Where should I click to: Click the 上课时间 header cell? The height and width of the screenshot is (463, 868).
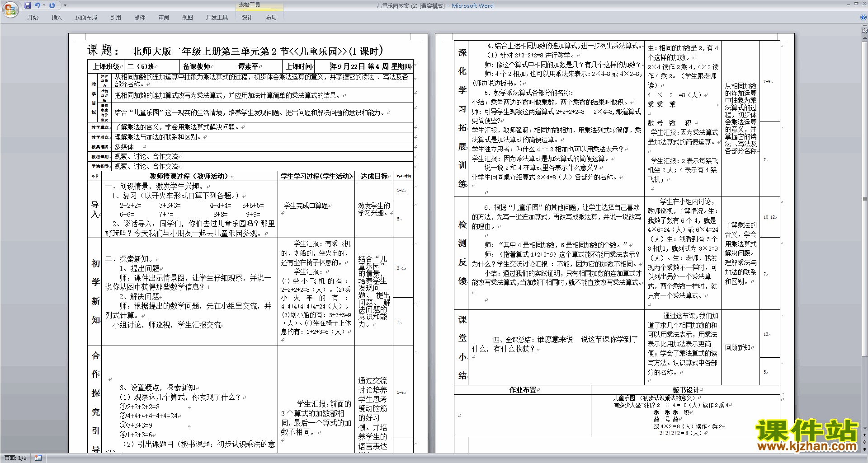[299, 66]
